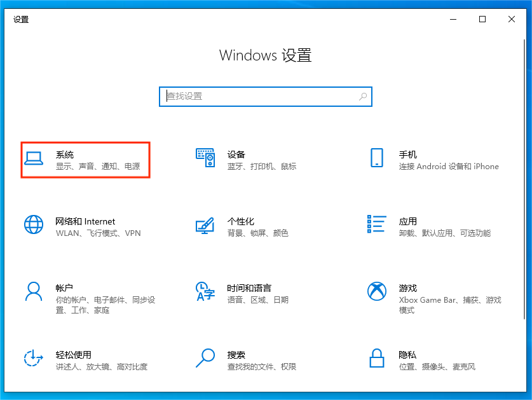This screenshot has width=532, height=400.
Task: Click the 个性化 paintbrush icon
Action: 205,224
